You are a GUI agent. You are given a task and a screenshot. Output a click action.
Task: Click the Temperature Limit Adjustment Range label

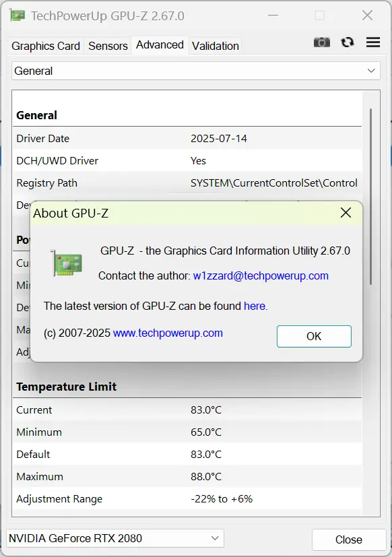[59, 499]
